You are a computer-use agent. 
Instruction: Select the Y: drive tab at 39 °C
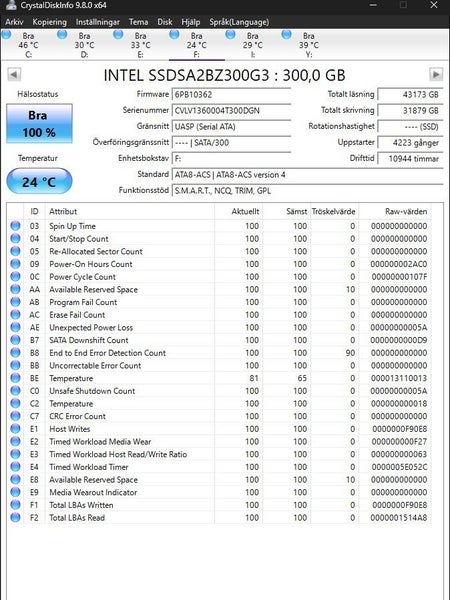pos(309,45)
